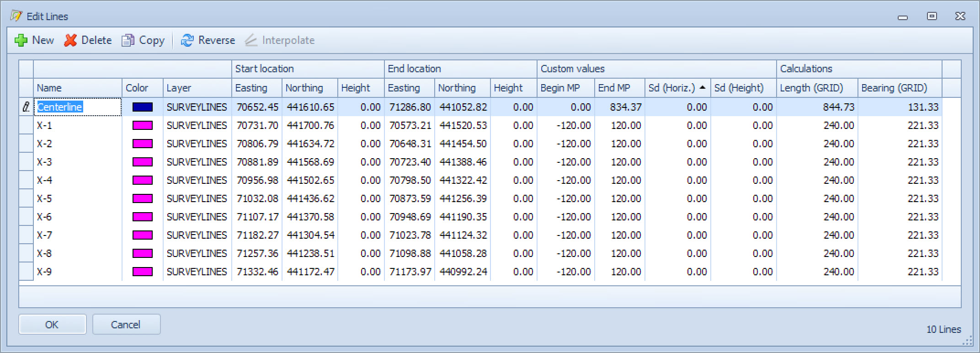Restore the Edit Lines window size
Screen dimensions: 980x353
point(932,16)
